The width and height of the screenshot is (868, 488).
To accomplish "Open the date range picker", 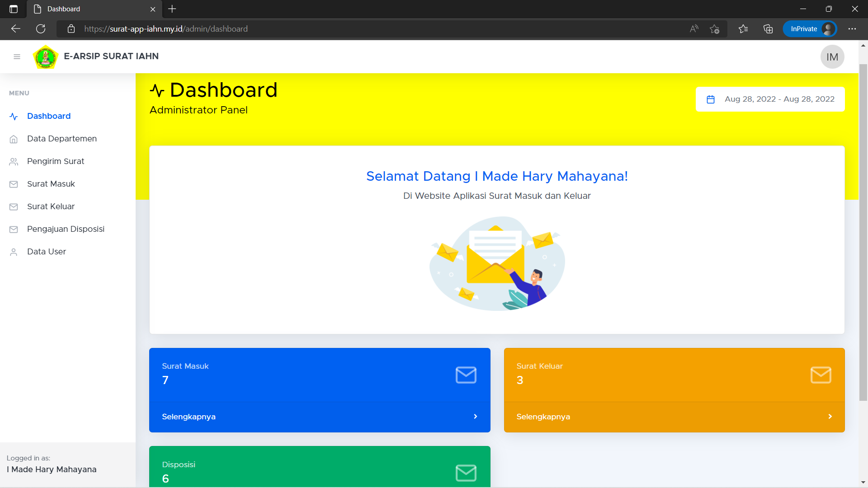I will (779, 99).
